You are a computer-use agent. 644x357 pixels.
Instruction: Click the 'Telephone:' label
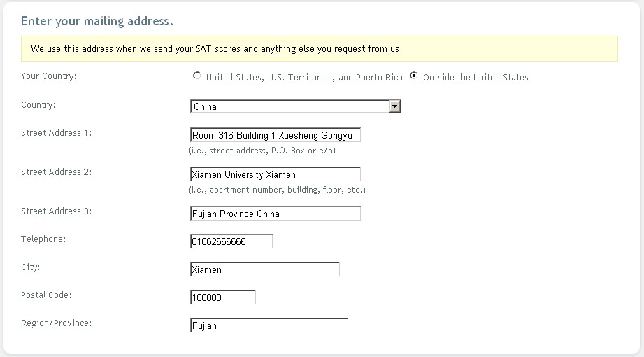tap(43, 239)
